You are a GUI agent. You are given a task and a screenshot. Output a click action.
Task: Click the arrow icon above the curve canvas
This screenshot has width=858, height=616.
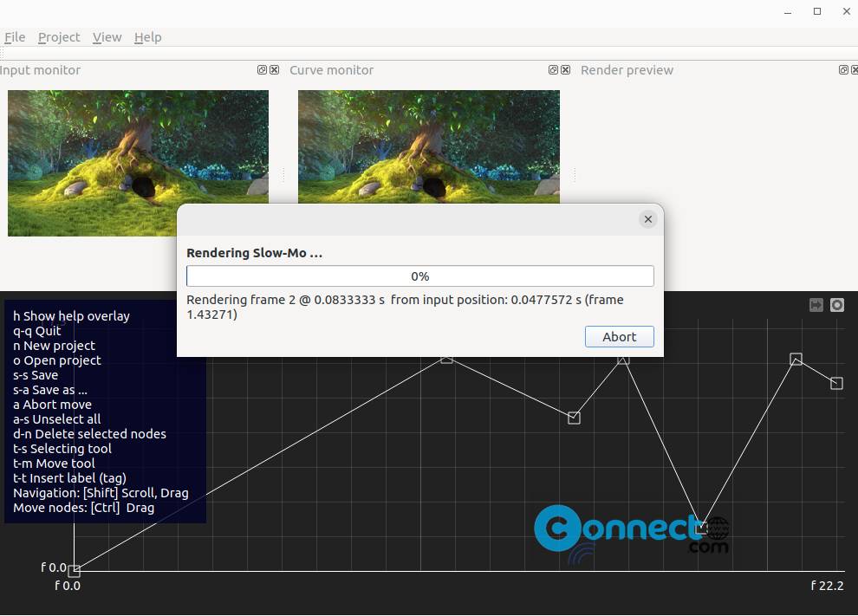tap(816, 305)
